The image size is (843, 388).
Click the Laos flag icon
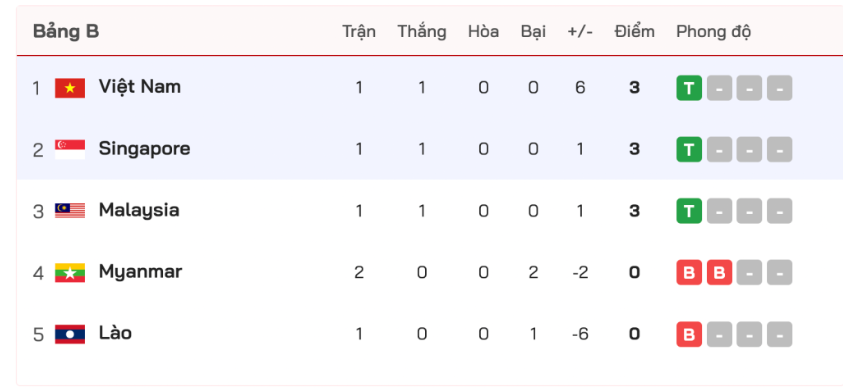pos(70,334)
